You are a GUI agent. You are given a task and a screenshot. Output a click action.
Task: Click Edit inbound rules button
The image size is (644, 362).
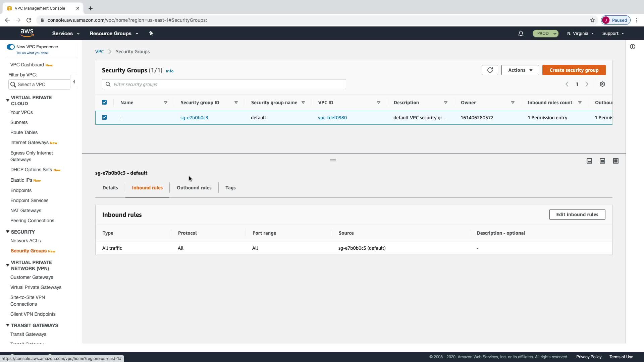point(577,215)
